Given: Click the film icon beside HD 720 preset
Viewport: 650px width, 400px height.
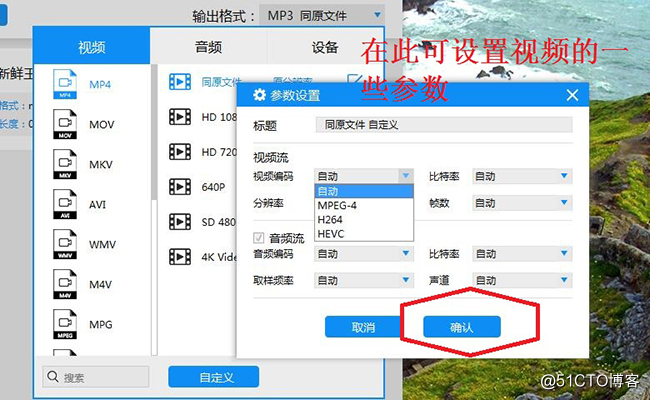Looking at the screenshot, I should click(x=180, y=152).
